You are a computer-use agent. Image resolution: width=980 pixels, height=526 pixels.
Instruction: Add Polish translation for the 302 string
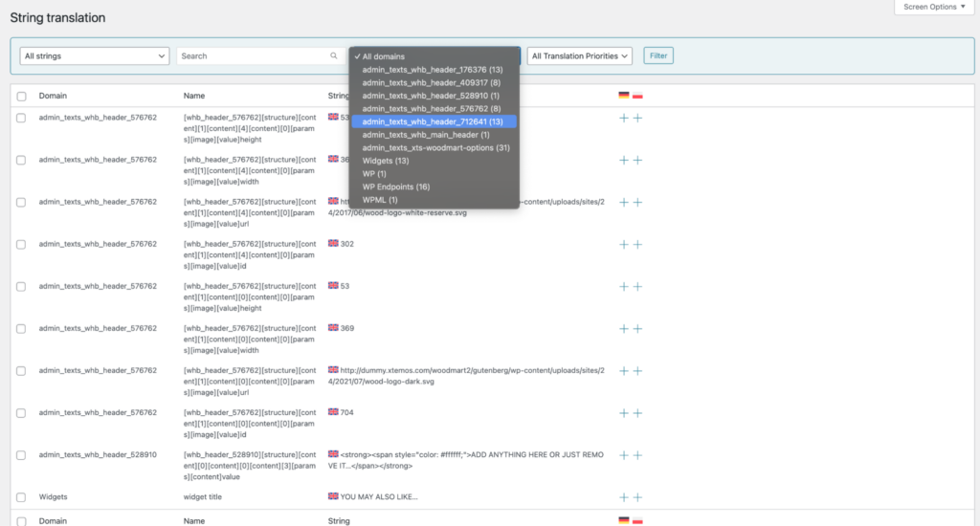tap(637, 244)
